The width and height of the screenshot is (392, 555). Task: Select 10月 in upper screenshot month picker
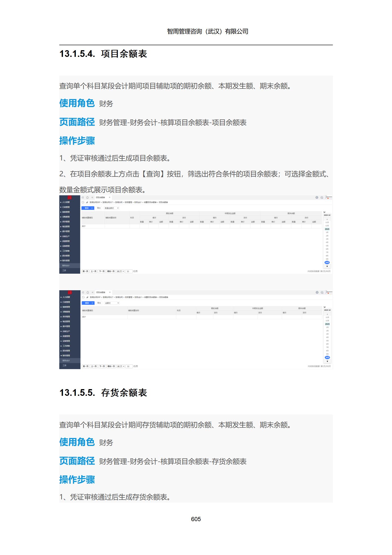pos(327,262)
